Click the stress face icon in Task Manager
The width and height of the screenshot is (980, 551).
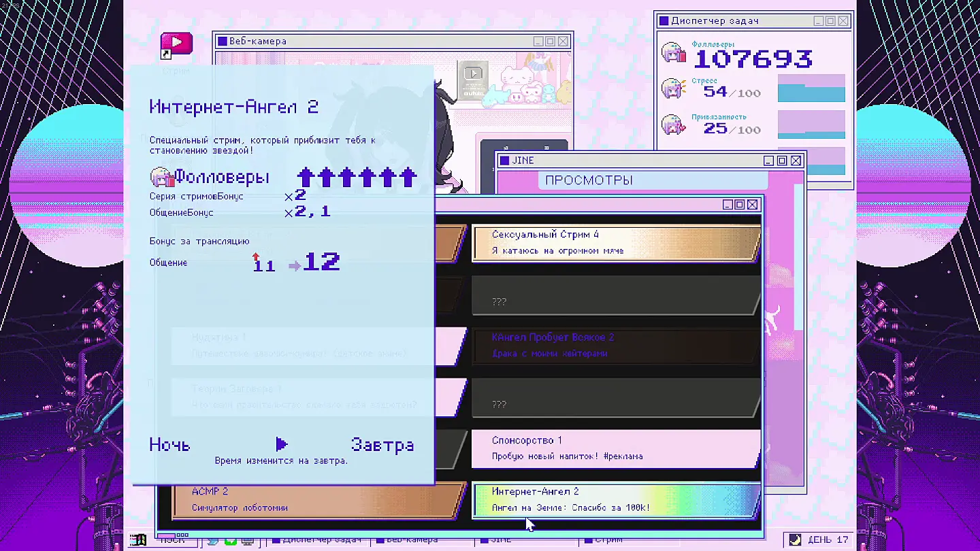[x=673, y=88]
